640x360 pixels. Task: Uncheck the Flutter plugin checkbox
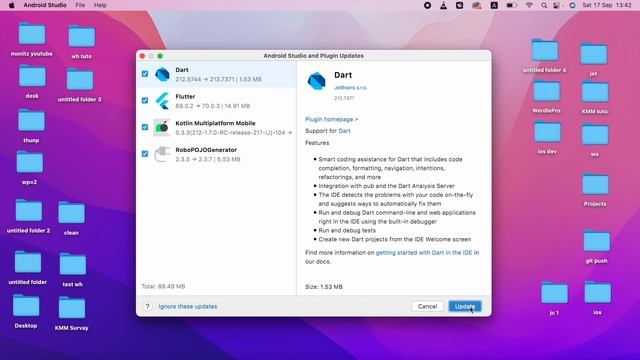pos(145,100)
